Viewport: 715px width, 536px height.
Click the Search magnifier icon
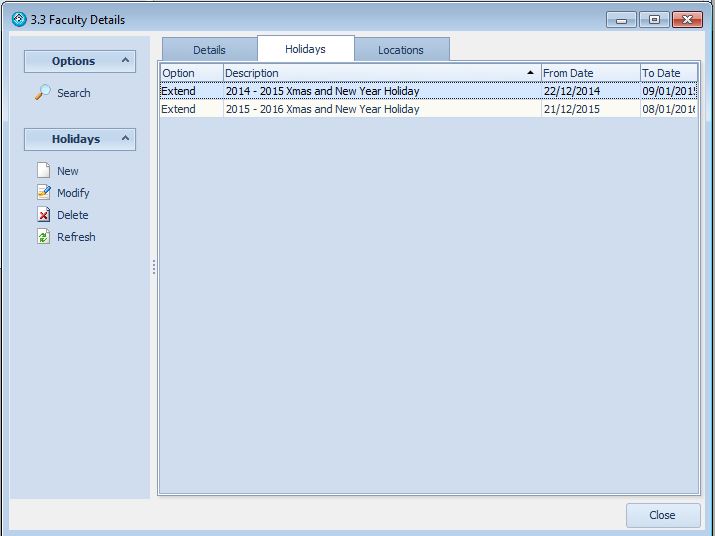click(x=43, y=93)
